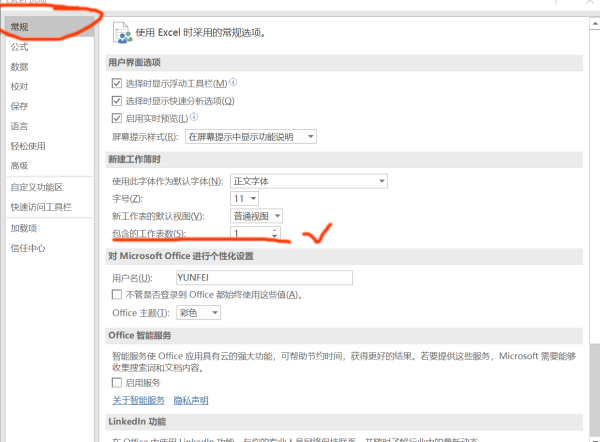Expand the default font 正文字体 dropdown
The image size is (600, 442).
[x=309, y=181]
